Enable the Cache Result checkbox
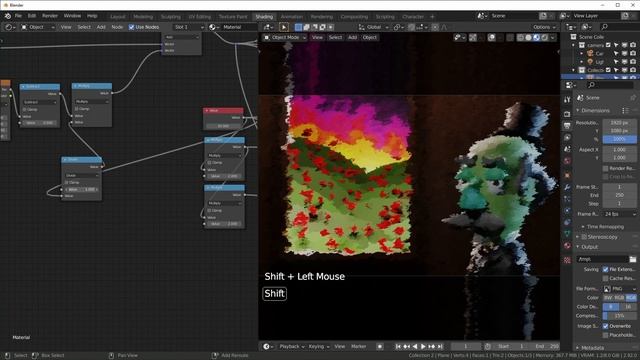Screen dimensions: 640x360 [x=605, y=278]
